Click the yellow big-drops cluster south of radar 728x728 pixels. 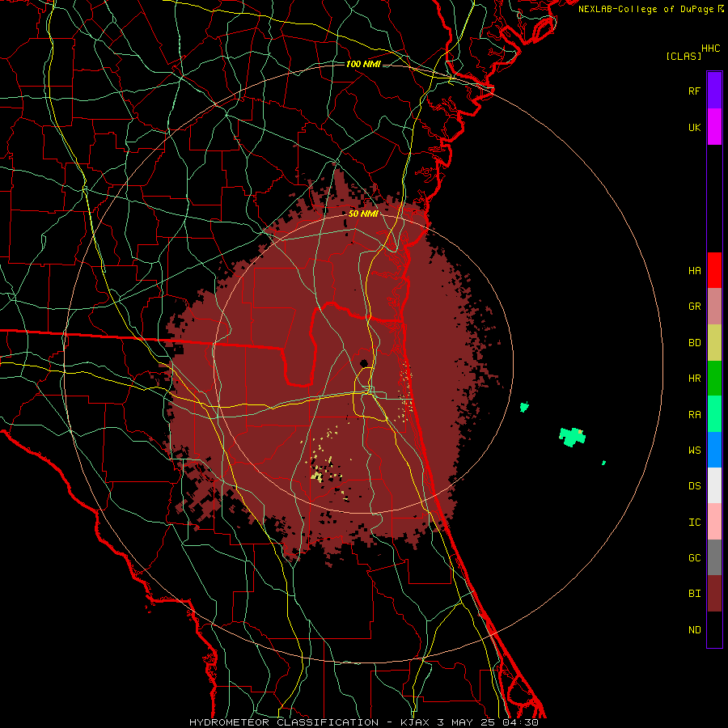[317, 476]
